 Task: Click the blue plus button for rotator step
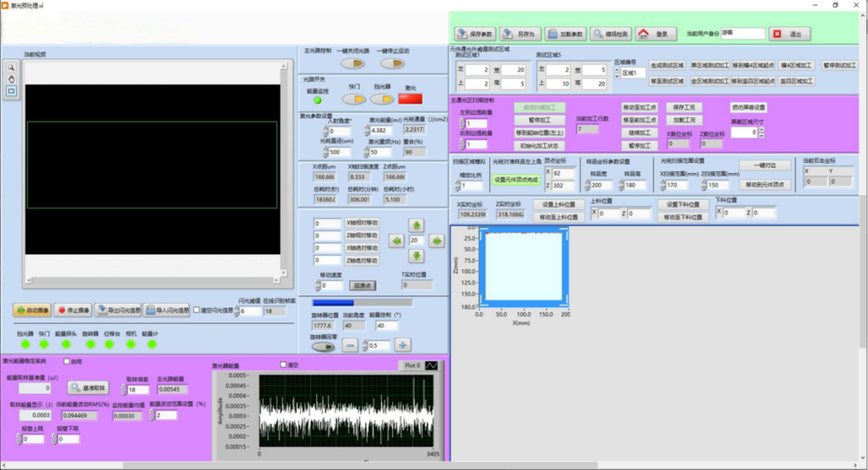pos(403,345)
